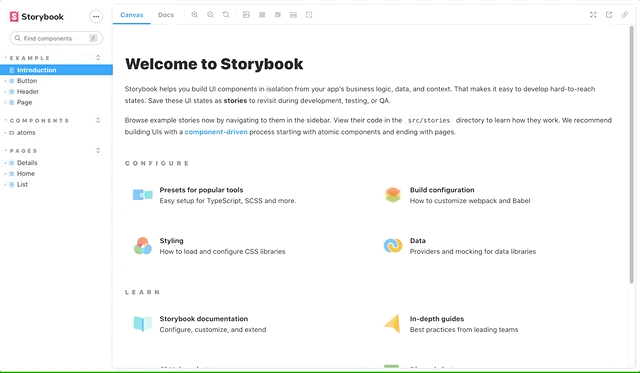Image resolution: width=640 pixels, height=373 pixels.
Task: Click the component icon beside Header
Action: [x=11, y=92]
